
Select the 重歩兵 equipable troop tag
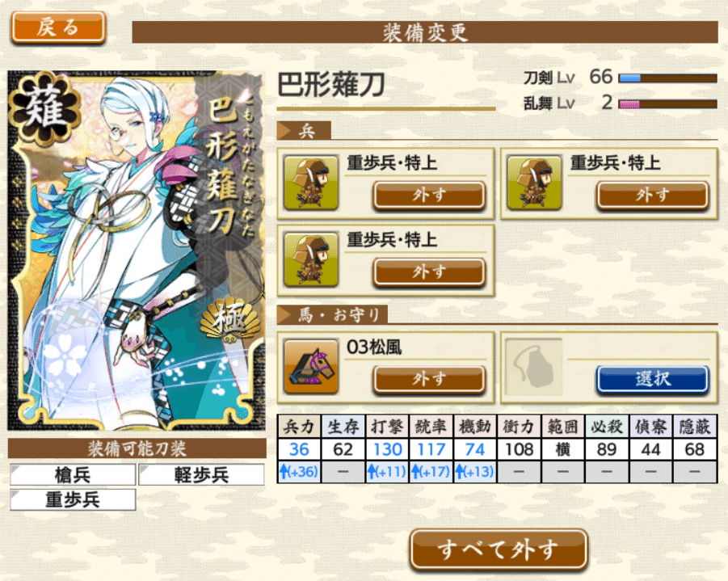pos(73,499)
